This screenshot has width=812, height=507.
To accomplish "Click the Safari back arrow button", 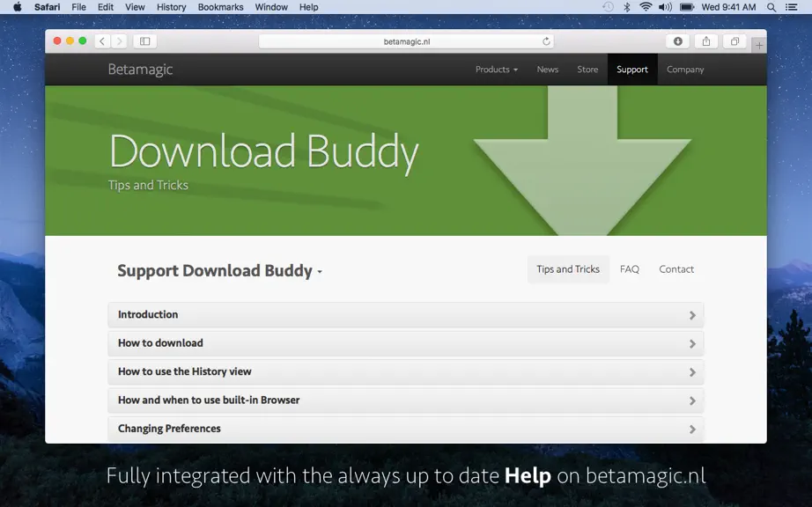I will [x=102, y=41].
